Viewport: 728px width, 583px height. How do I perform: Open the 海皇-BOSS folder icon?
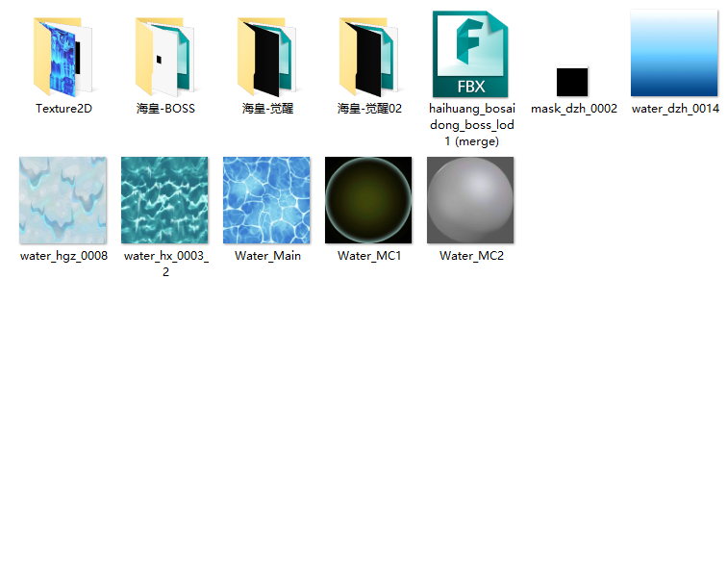pyautogui.click(x=165, y=57)
